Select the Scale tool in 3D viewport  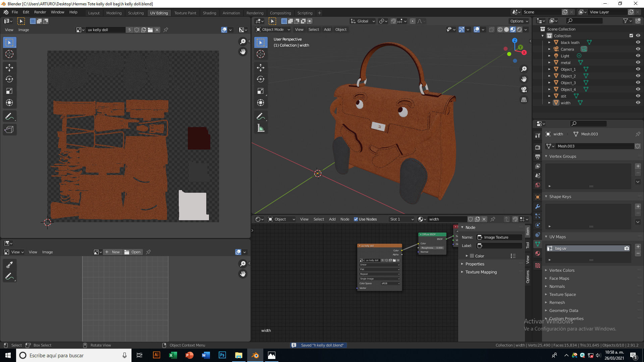(x=261, y=91)
